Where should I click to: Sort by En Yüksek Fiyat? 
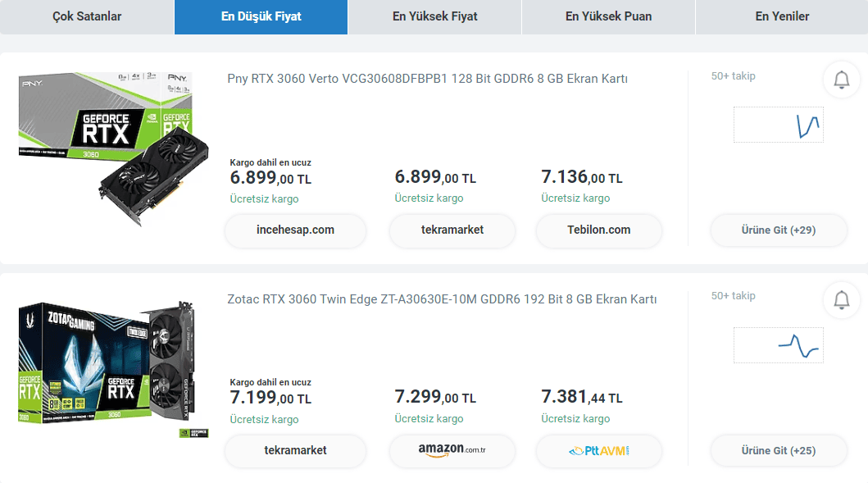pyautogui.click(x=434, y=16)
